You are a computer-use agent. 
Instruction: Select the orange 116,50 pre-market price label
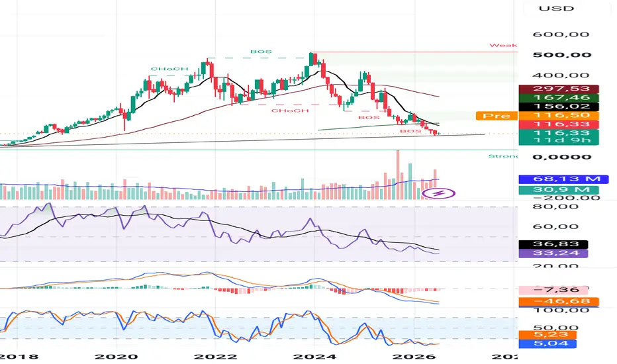pyautogui.click(x=559, y=116)
